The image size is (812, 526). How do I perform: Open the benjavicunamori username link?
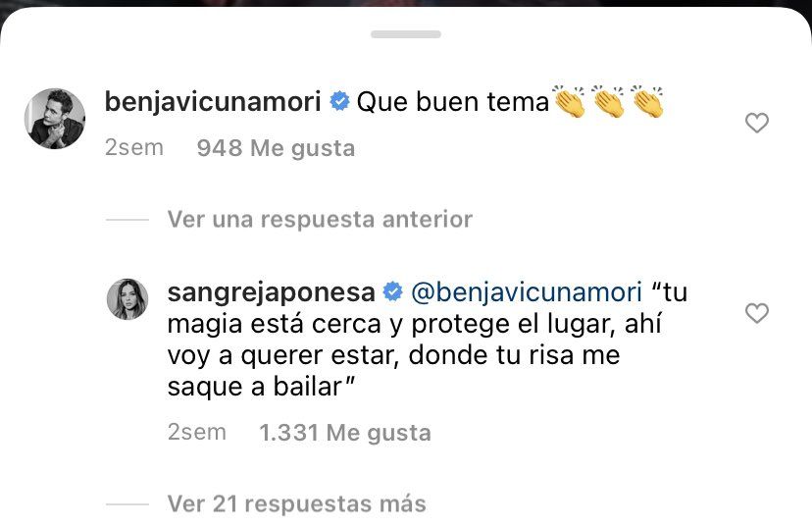(x=213, y=101)
